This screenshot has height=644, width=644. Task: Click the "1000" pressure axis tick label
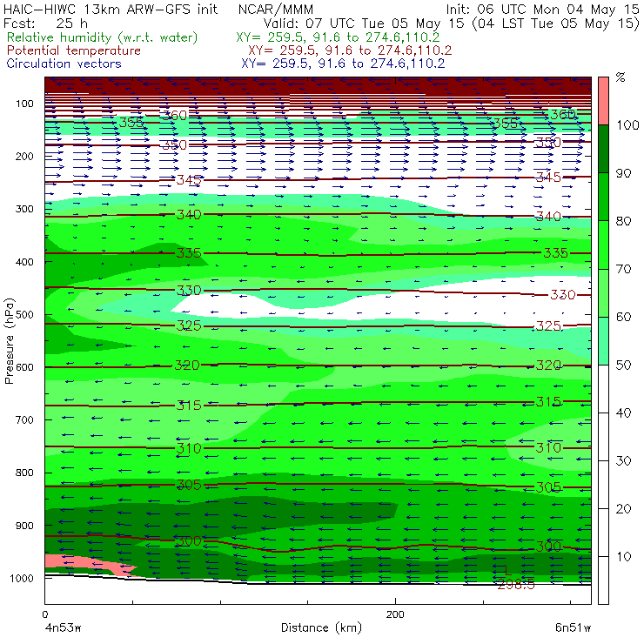pyautogui.click(x=22, y=578)
